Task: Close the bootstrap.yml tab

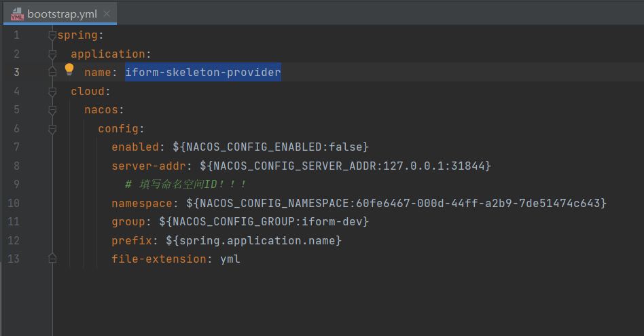Action: [x=107, y=14]
